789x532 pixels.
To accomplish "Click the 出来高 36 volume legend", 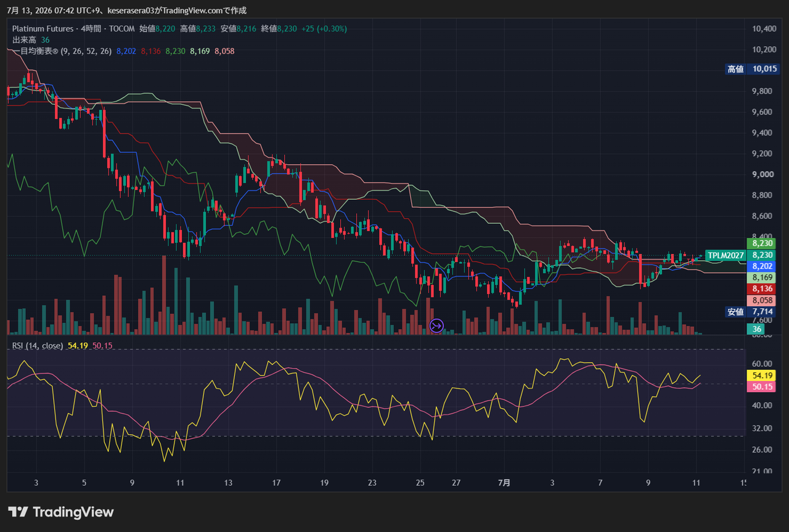I will [31, 40].
